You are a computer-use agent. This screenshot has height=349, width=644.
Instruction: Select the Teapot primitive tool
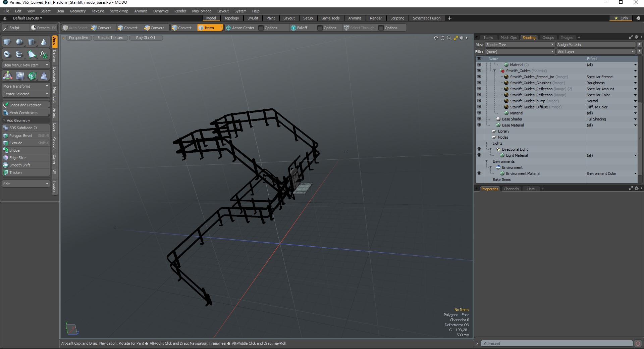click(19, 54)
